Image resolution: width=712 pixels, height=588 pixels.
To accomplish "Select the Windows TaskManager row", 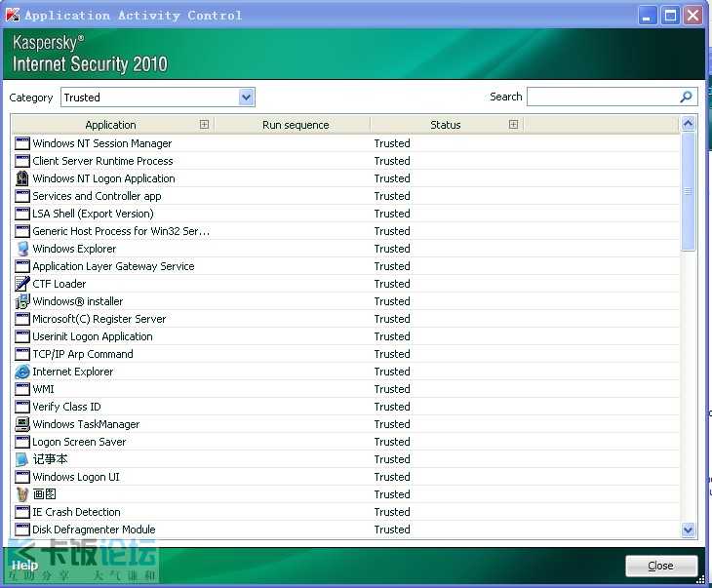I will [x=345, y=424].
